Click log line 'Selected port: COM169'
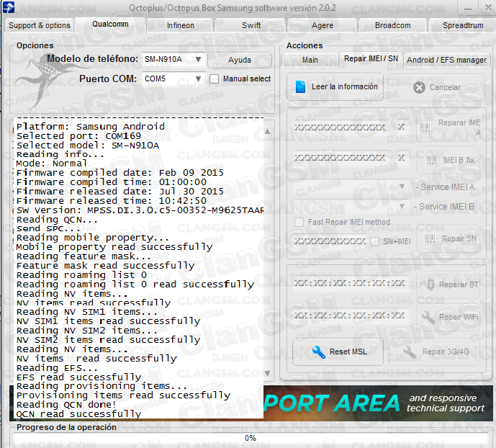 (78, 136)
